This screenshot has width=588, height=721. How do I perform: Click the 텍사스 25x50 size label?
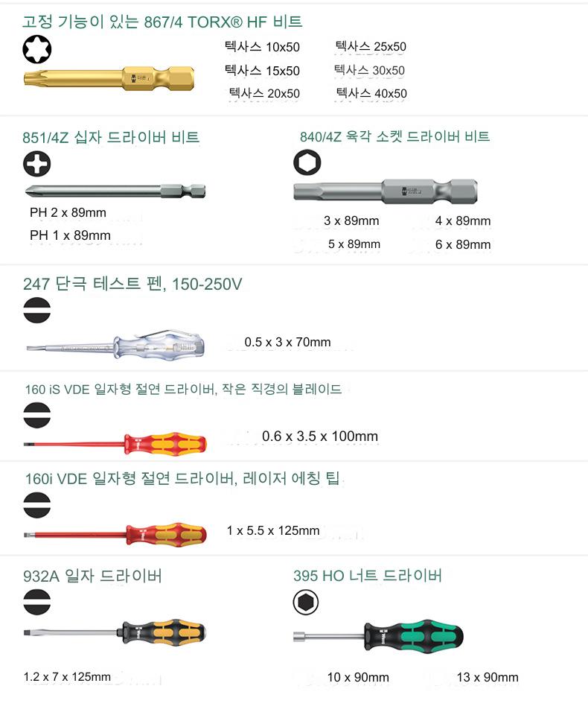(x=371, y=47)
